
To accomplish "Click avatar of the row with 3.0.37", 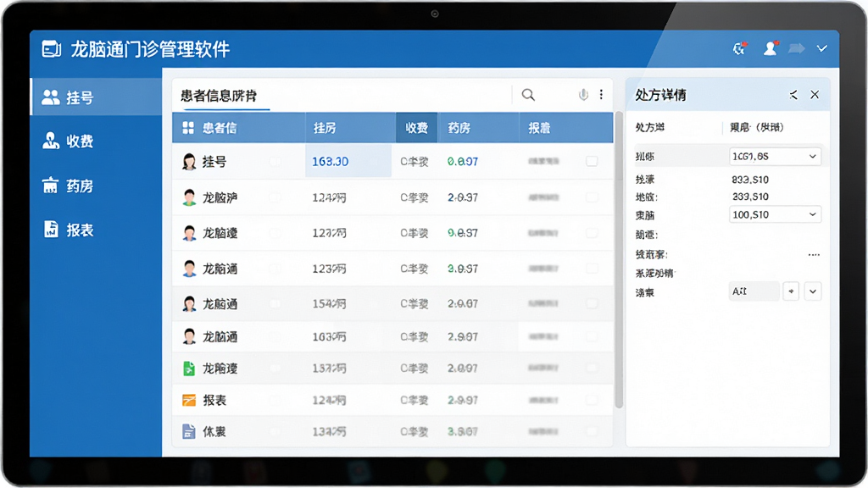I will (x=189, y=269).
